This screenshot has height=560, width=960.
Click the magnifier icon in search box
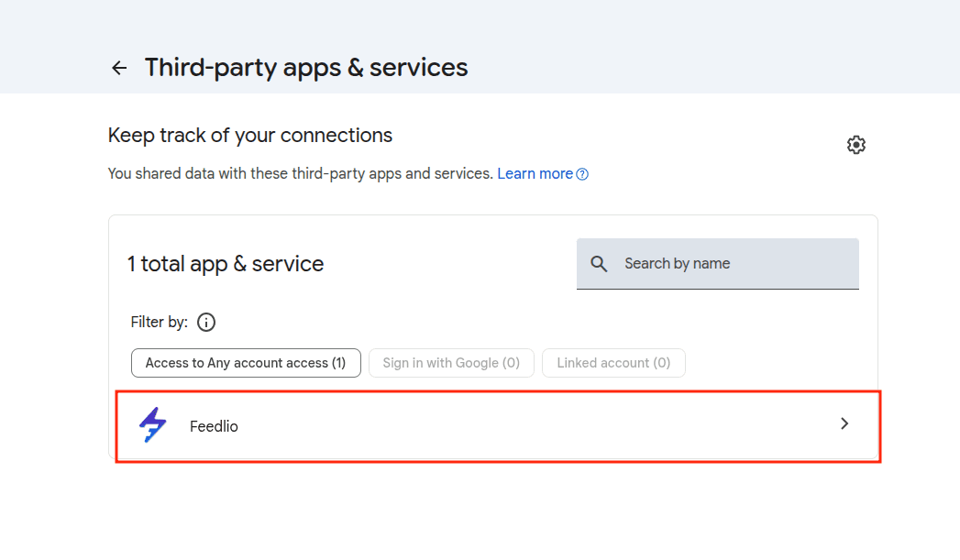[x=599, y=264]
